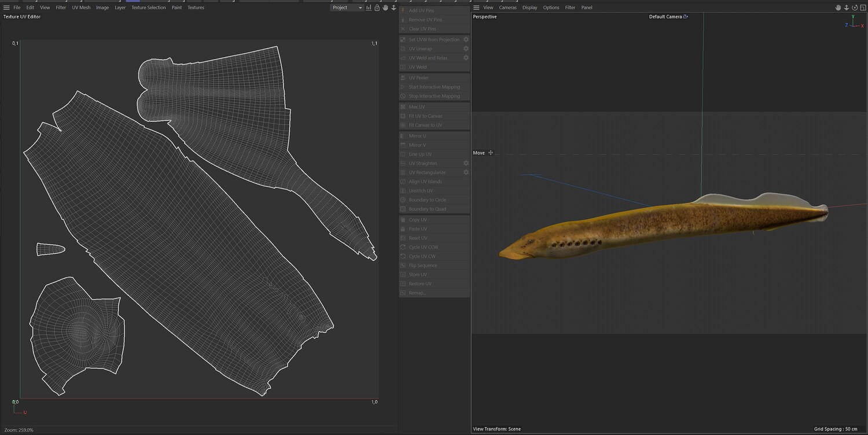This screenshot has width=868, height=435.
Task: Open the Paint menu
Action: pyautogui.click(x=176, y=8)
